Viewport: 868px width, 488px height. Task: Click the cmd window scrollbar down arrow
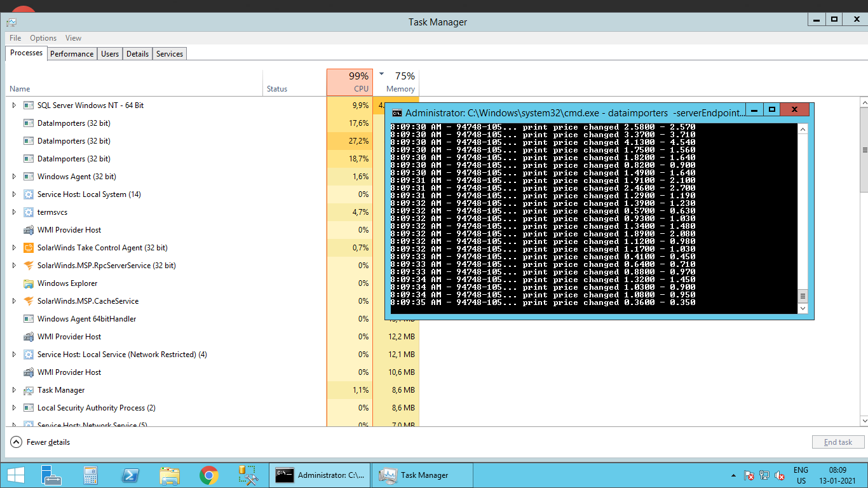coord(803,308)
